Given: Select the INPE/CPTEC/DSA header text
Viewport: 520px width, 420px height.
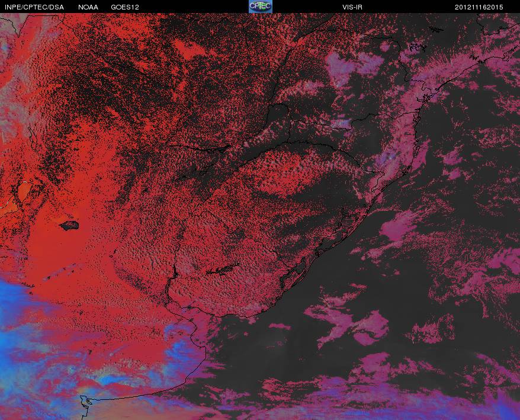Looking at the screenshot, I should (34, 7).
